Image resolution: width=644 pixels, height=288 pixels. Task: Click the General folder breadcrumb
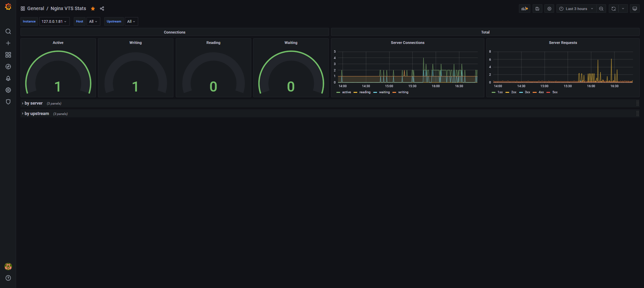tap(36, 9)
